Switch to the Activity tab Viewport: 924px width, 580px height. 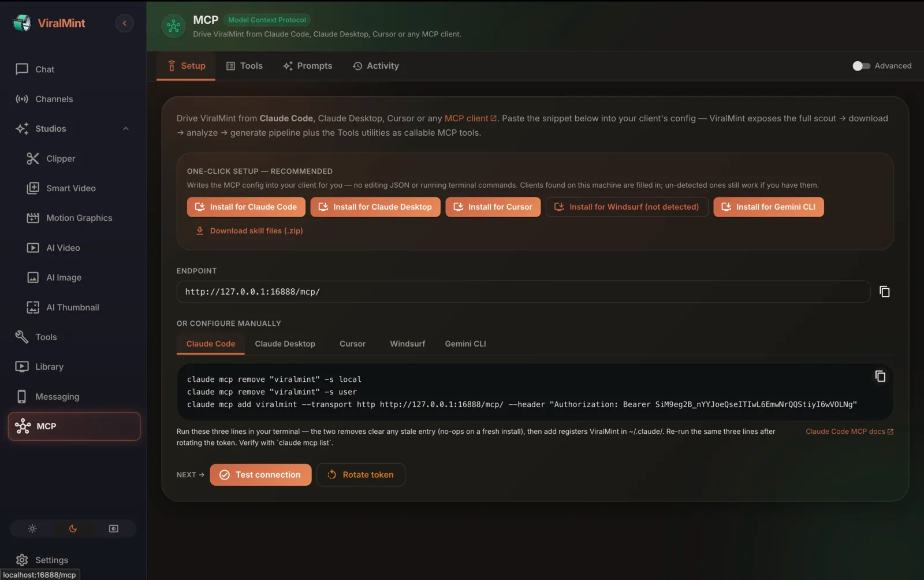376,66
